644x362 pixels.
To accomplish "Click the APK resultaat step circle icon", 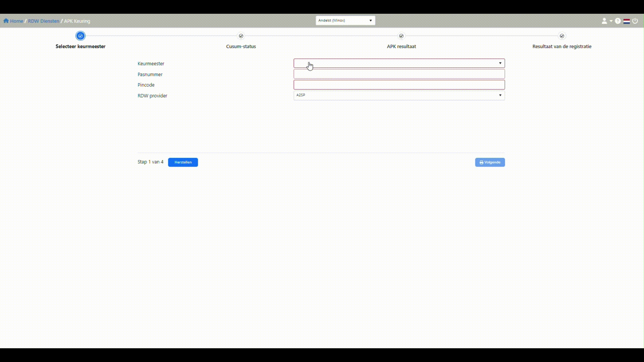I will click(x=401, y=36).
